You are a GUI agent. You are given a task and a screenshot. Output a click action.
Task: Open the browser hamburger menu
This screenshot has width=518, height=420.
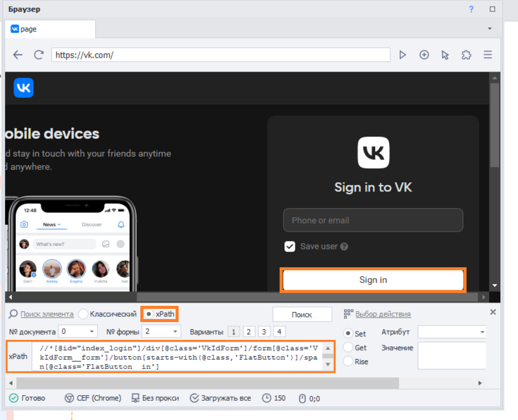pyautogui.click(x=488, y=55)
